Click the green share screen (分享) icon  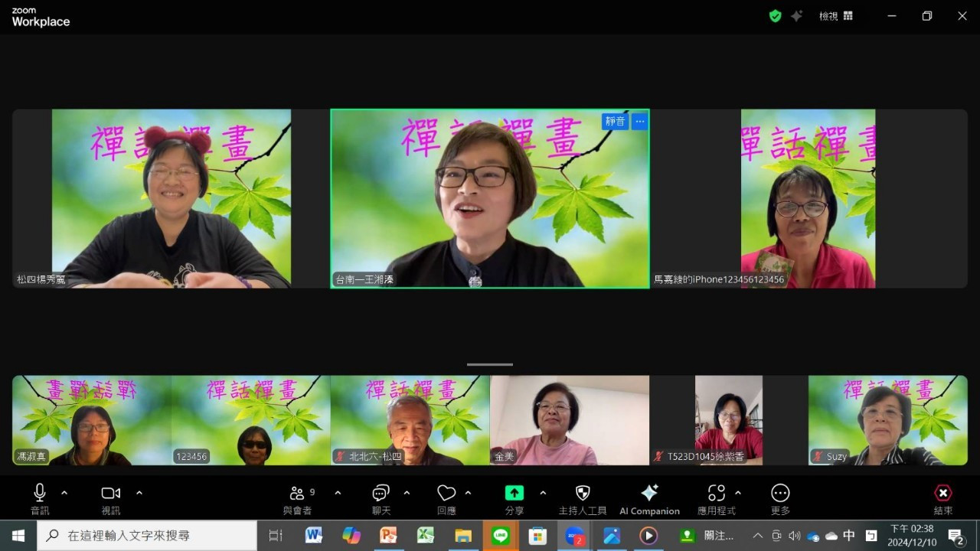pos(514,494)
